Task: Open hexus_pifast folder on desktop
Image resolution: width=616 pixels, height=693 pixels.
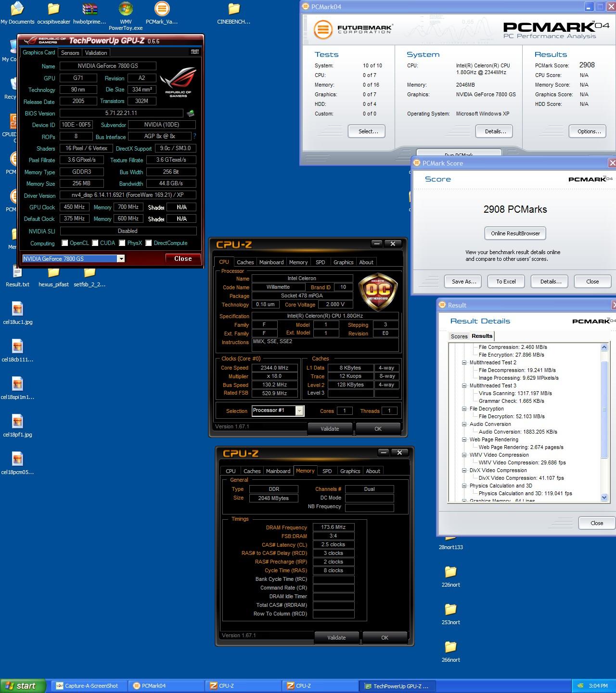Action: (53, 277)
